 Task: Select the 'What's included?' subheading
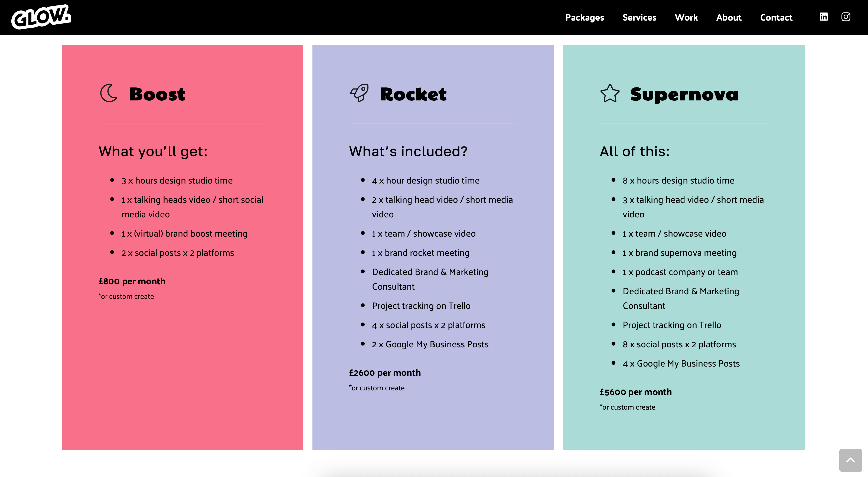coord(408,152)
